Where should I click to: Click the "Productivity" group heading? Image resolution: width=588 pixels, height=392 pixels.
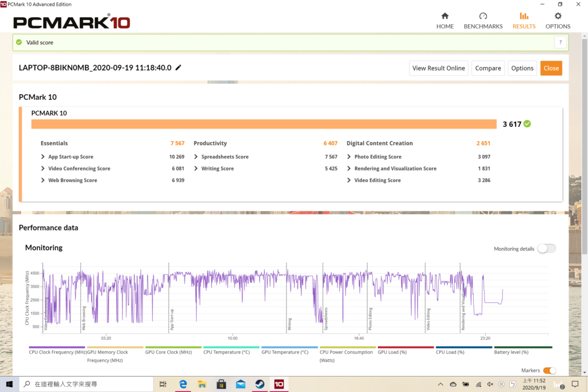coord(210,143)
